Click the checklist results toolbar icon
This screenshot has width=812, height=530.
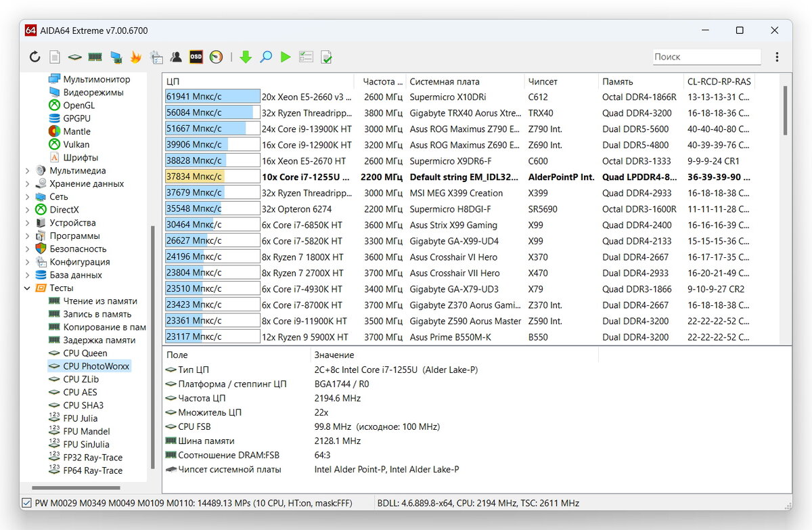(x=306, y=58)
